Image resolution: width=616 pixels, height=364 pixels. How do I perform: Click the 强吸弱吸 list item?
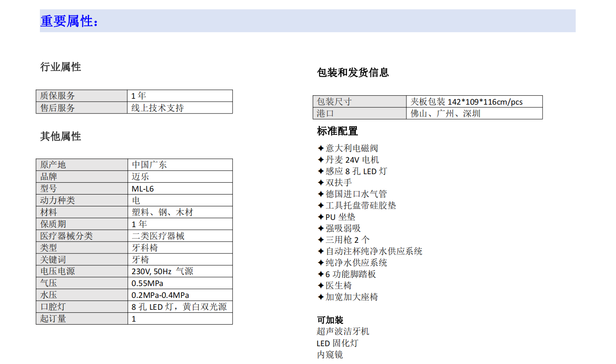click(x=339, y=228)
